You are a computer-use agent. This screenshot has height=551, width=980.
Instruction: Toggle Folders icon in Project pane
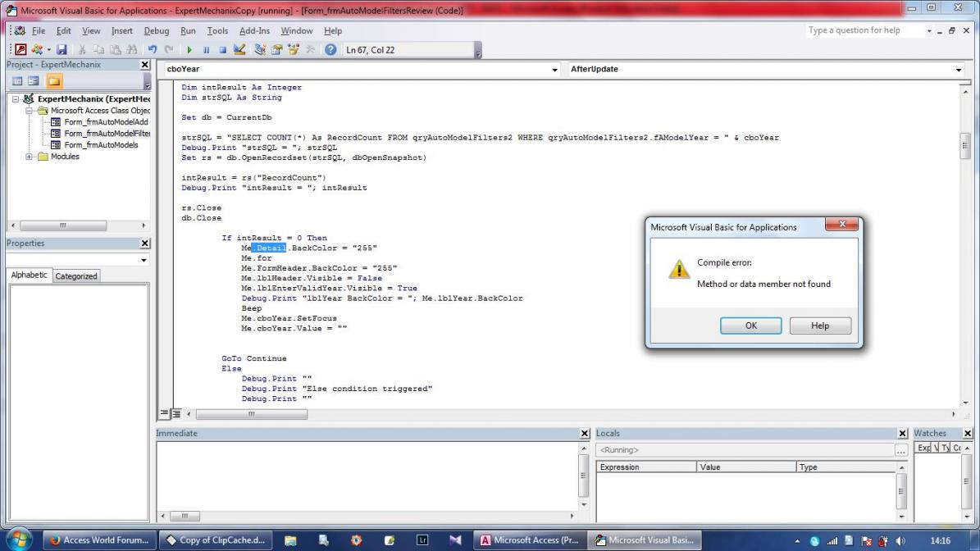point(54,81)
